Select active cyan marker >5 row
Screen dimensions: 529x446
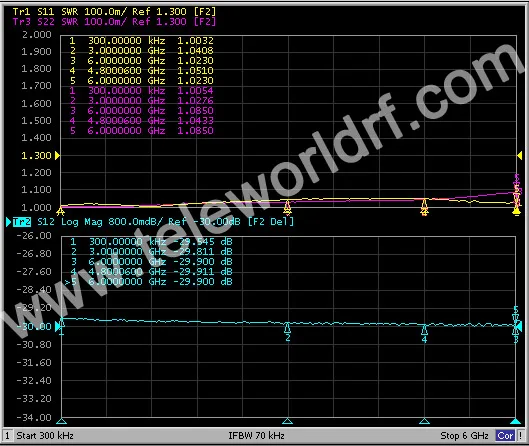[x=148, y=282]
